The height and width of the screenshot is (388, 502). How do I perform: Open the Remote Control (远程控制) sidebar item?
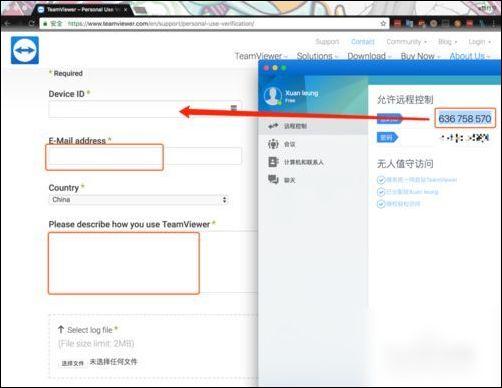313,126
